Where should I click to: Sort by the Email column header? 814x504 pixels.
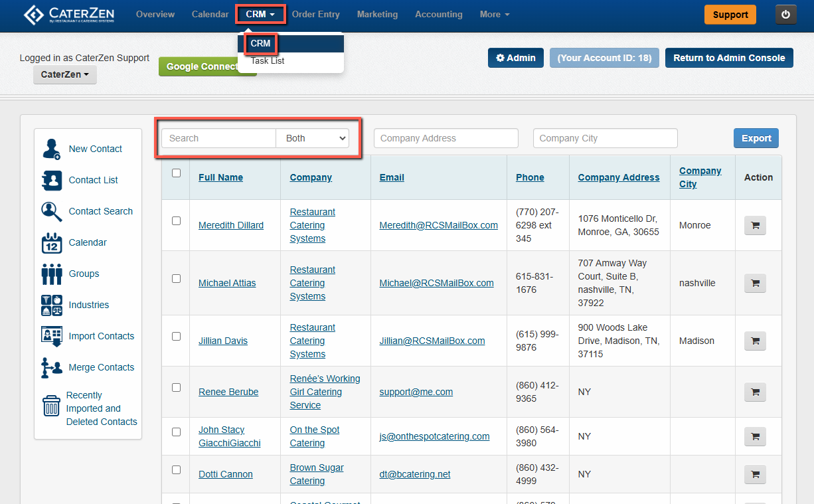point(392,177)
